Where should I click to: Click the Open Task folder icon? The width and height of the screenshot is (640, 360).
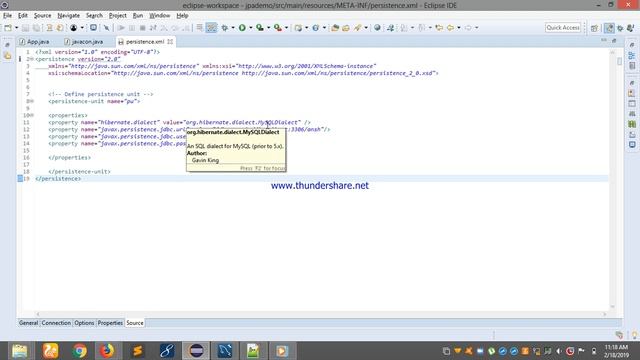tap(346, 28)
